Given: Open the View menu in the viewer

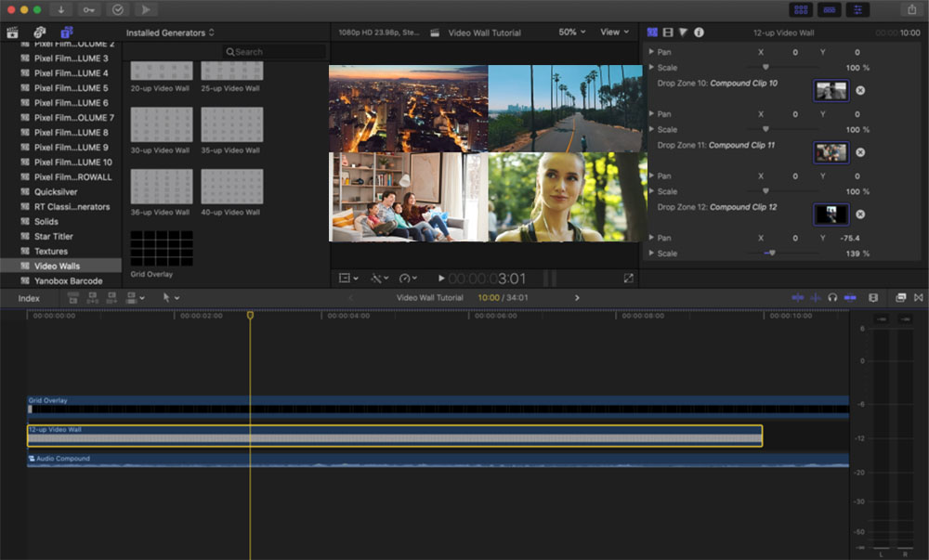Looking at the screenshot, I should pyautogui.click(x=614, y=32).
